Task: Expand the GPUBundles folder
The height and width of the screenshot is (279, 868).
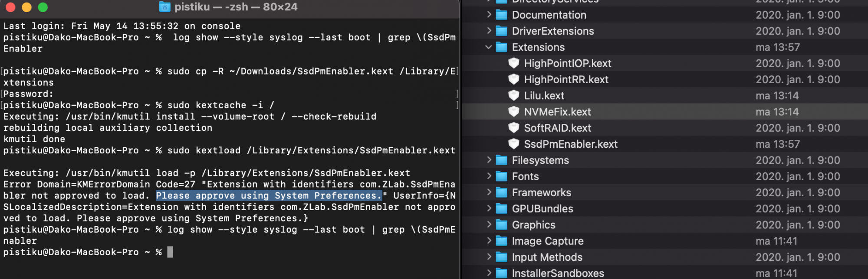Action: (x=489, y=209)
